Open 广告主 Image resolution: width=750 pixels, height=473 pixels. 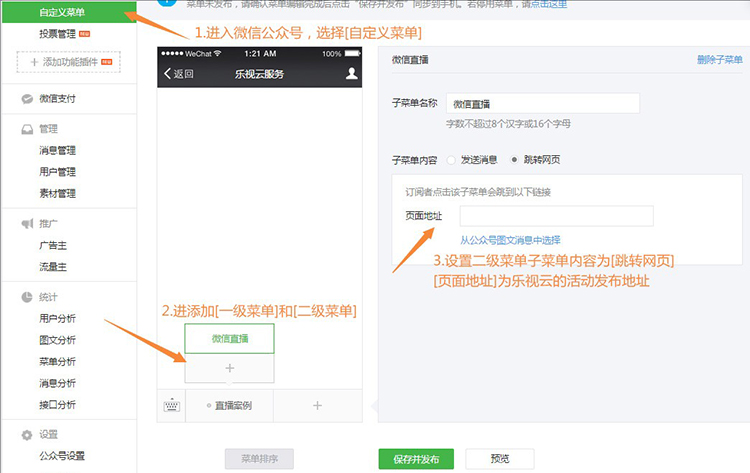point(53,246)
